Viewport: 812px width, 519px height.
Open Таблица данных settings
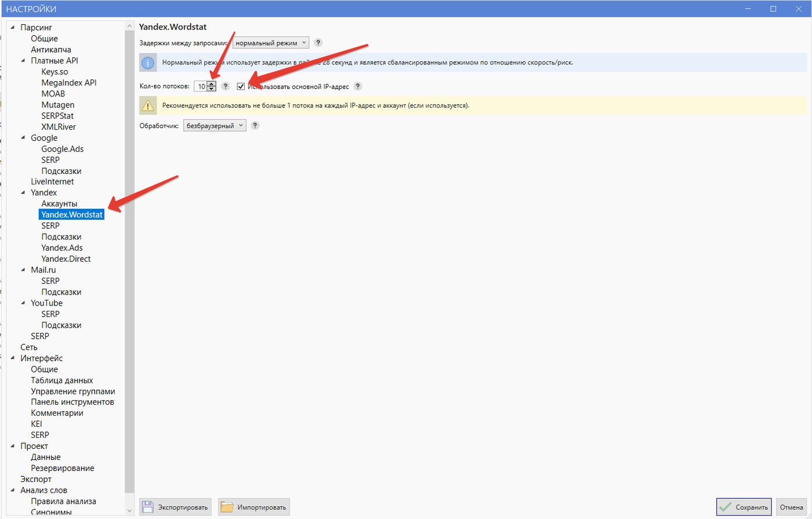click(x=62, y=380)
